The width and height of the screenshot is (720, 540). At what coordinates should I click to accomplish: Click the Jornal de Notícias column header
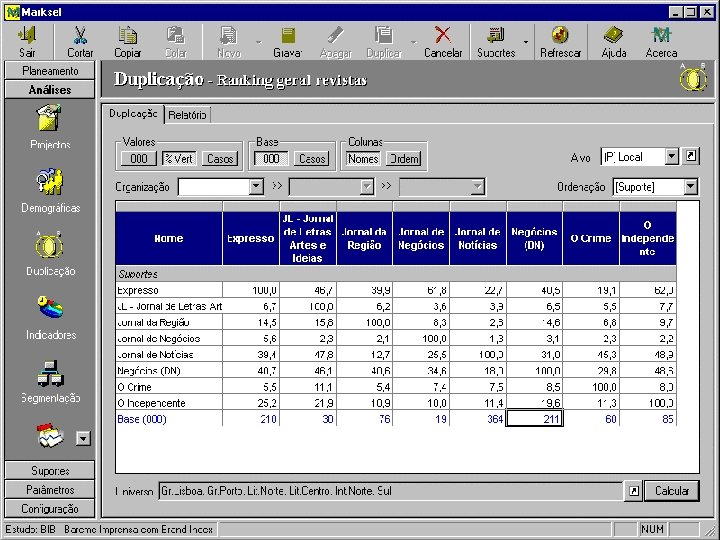click(x=478, y=238)
